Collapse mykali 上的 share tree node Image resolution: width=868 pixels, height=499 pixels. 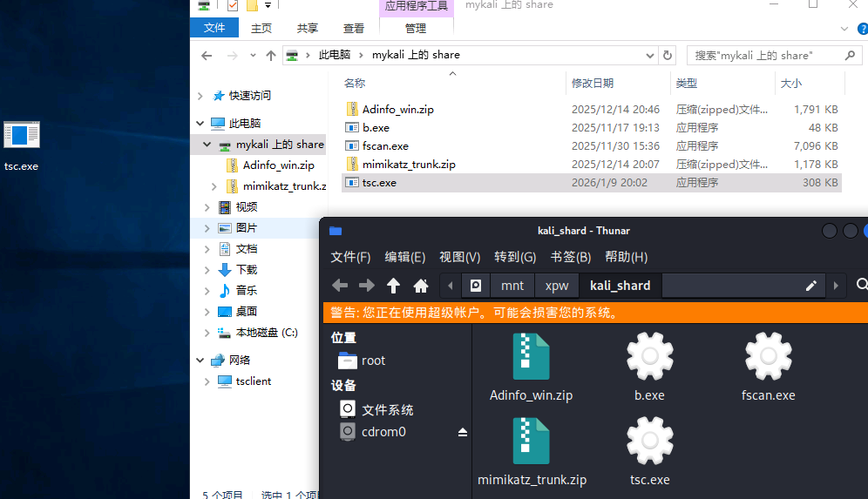point(207,145)
